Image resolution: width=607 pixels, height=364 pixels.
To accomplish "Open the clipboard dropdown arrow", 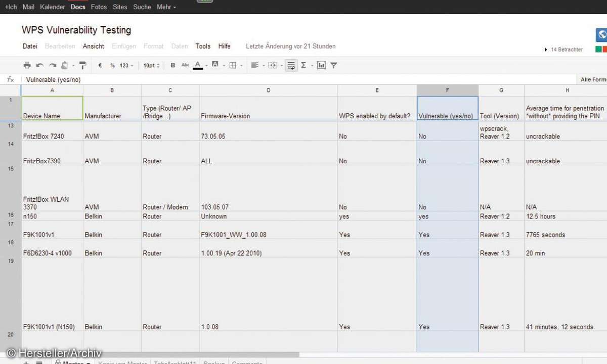I will click(x=73, y=66).
